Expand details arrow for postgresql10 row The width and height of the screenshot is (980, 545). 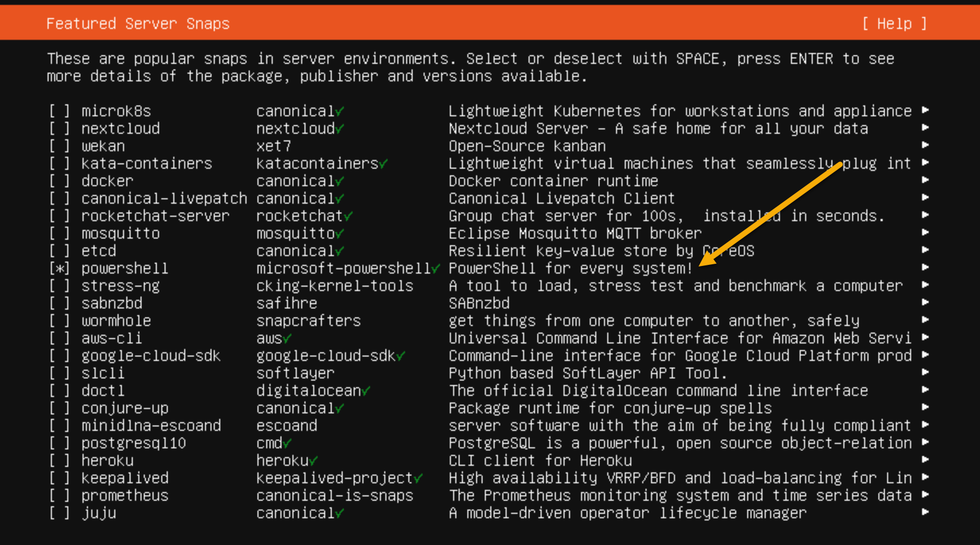tap(925, 442)
